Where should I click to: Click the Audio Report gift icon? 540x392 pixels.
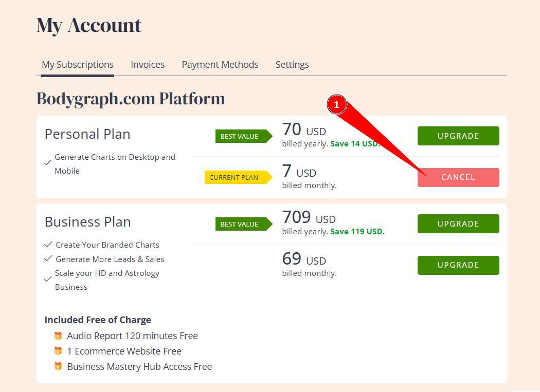coord(58,336)
